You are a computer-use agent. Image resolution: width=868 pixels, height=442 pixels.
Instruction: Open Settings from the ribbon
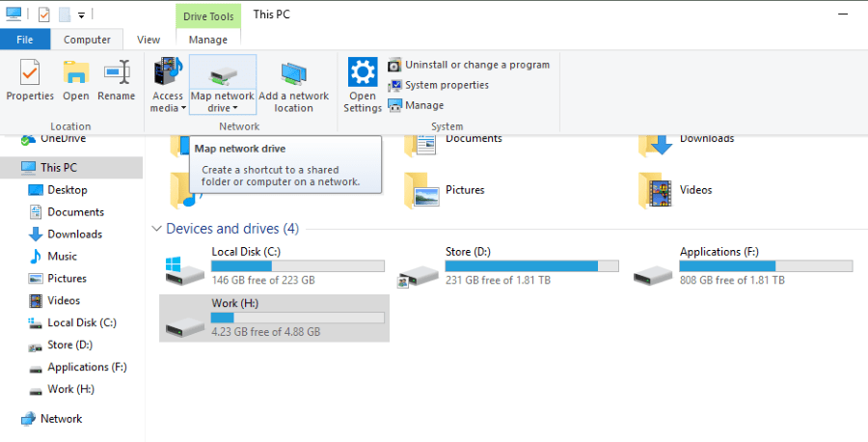(x=363, y=84)
